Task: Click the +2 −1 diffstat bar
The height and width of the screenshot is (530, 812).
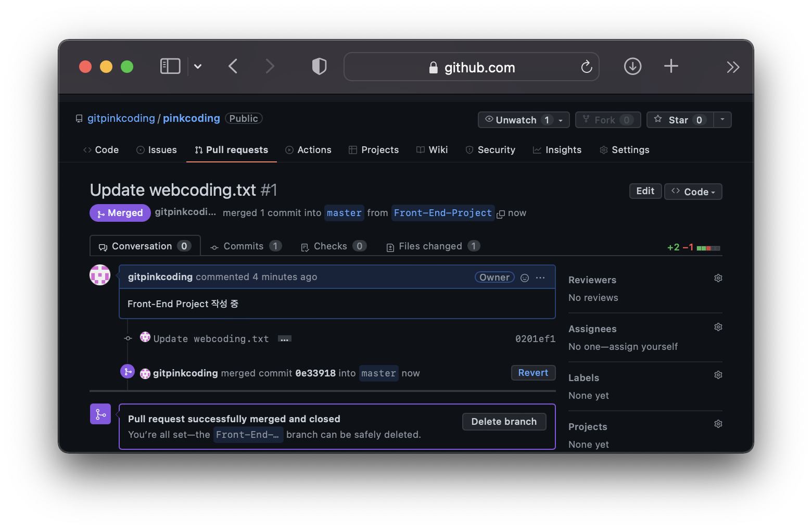Action: [x=693, y=247]
